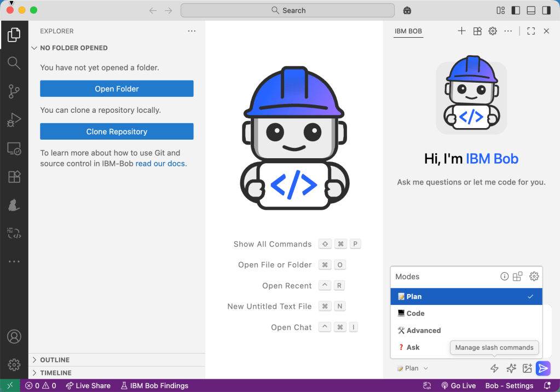Toggle the Primary Side Bar visibility
Image resolution: width=560 pixels, height=392 pixels.
coord(516,10)
